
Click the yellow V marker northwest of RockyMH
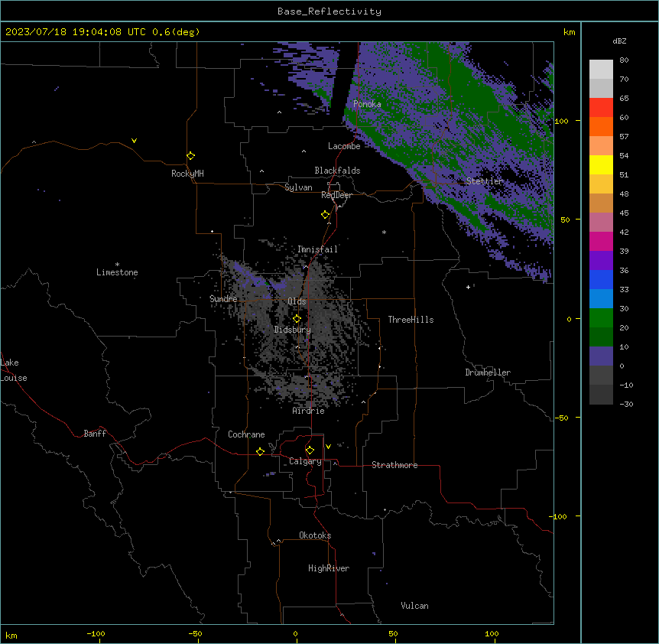click(x=134, y=141)
